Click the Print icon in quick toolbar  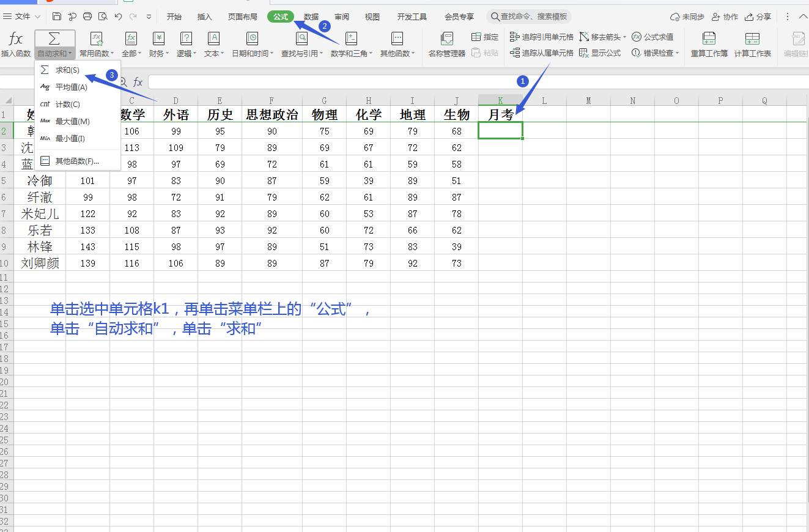(87, 17)
